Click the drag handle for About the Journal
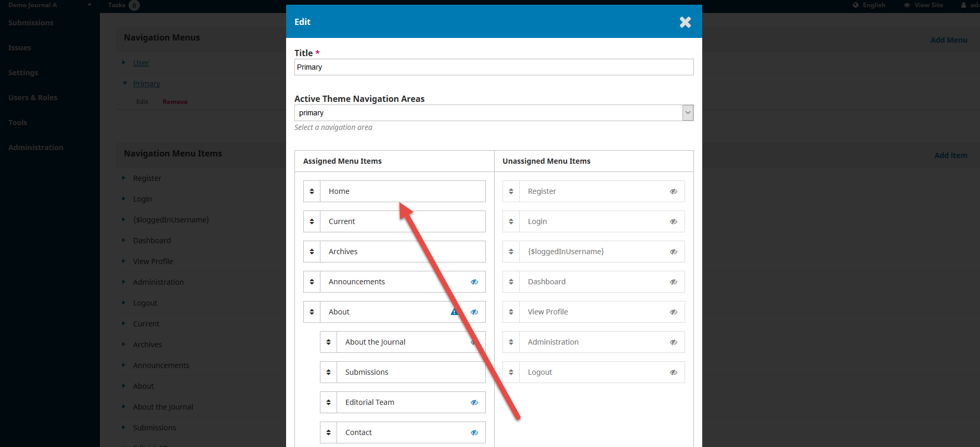 pyautogui.click(x=329, y=342)
